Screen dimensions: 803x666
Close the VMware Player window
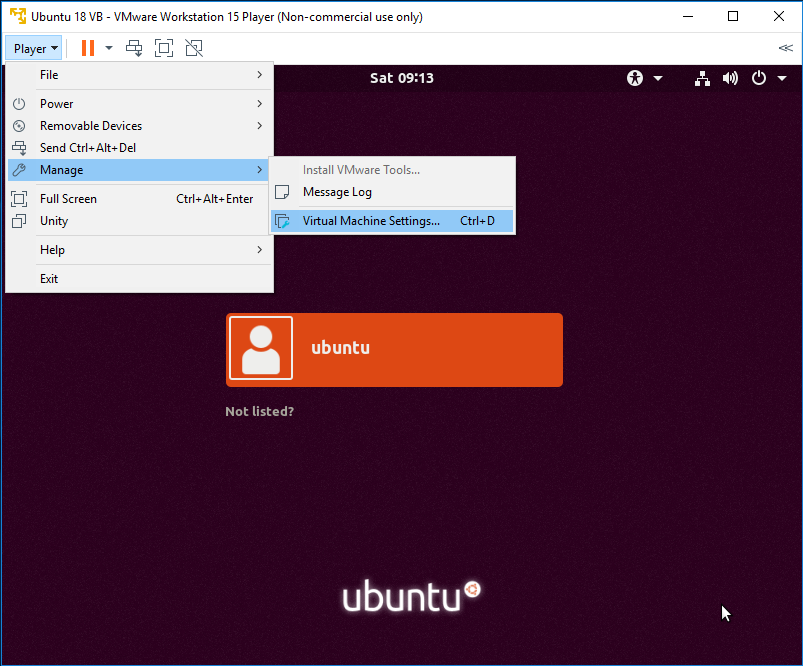point(779,16)
